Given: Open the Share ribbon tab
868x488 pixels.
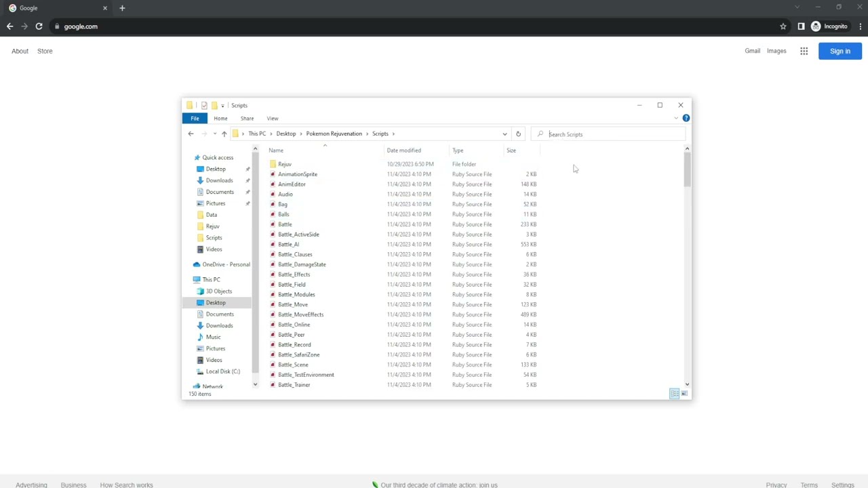Looking at the screenshot, I should (247, 119).
